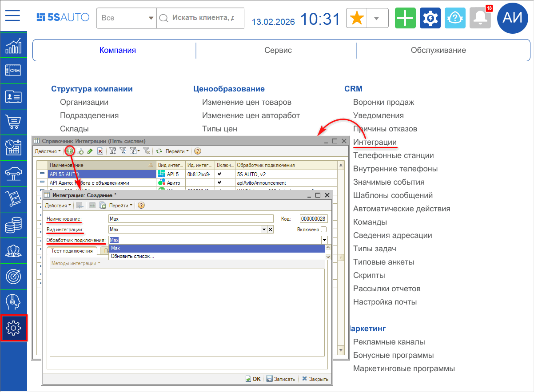Select the new integration add icon (green plus)
This screenshot has width=534, height=392.
(70, 151)
